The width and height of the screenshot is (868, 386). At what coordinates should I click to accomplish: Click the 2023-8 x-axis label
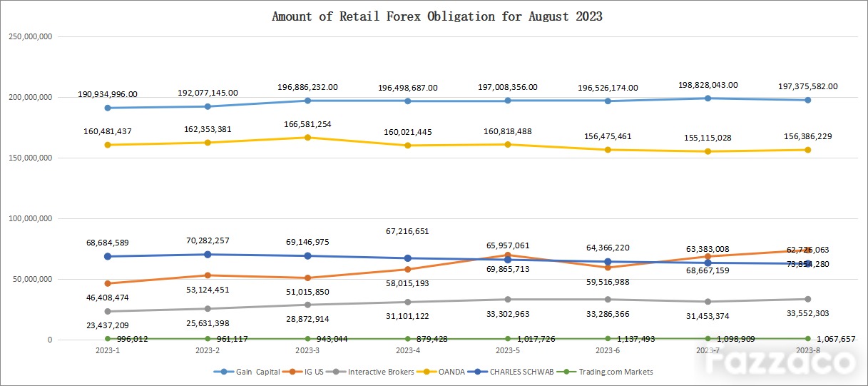tap(808, 351)
